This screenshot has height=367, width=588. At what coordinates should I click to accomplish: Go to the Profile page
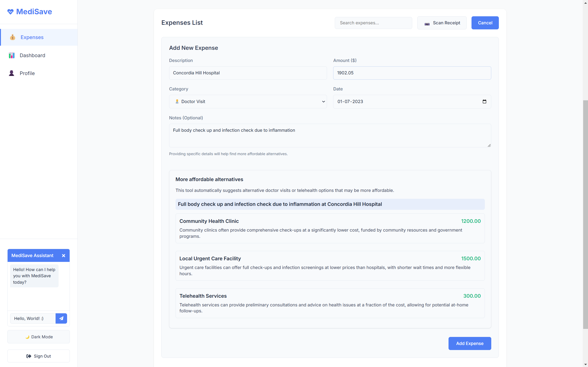27,73
